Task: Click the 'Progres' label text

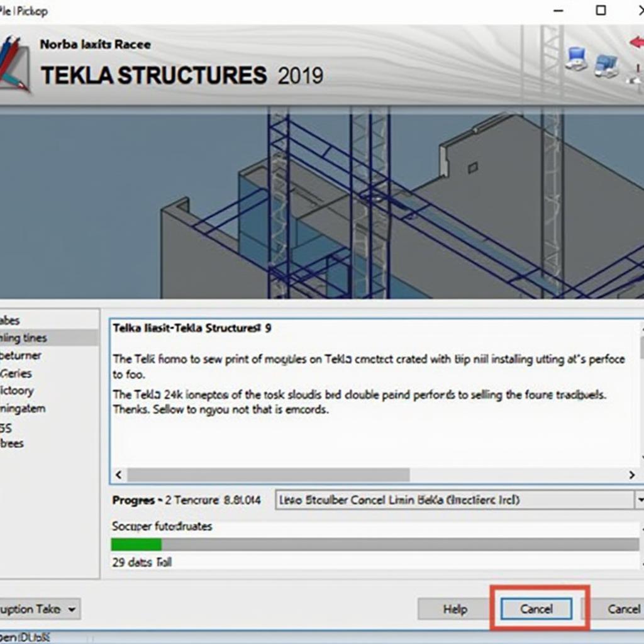Action: click(x=134, y=500)
